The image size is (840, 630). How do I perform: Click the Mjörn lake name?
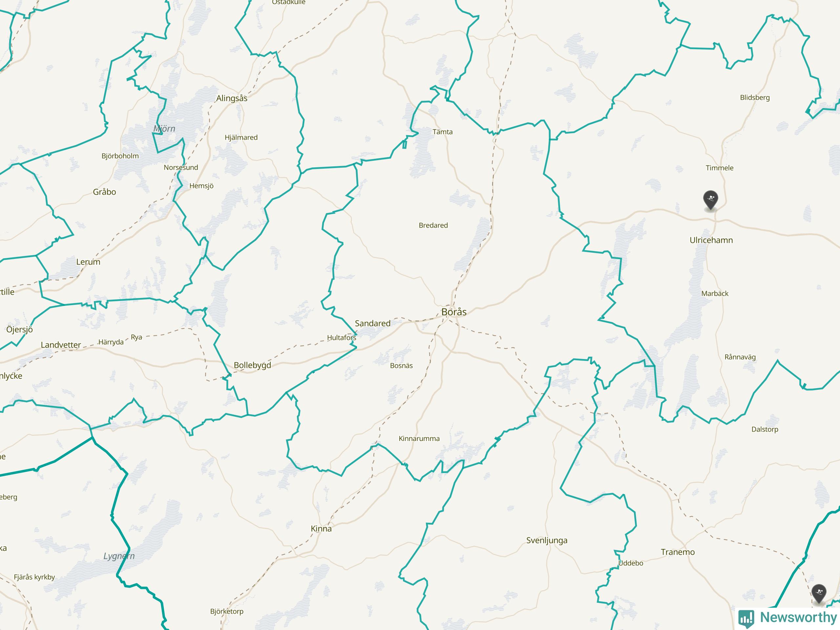(164, 128)
